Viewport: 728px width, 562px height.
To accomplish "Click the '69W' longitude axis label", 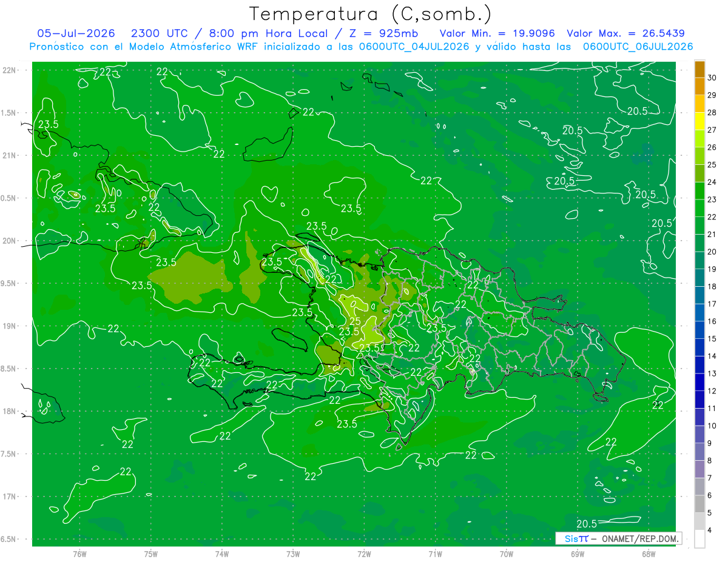I will point(578,554).
